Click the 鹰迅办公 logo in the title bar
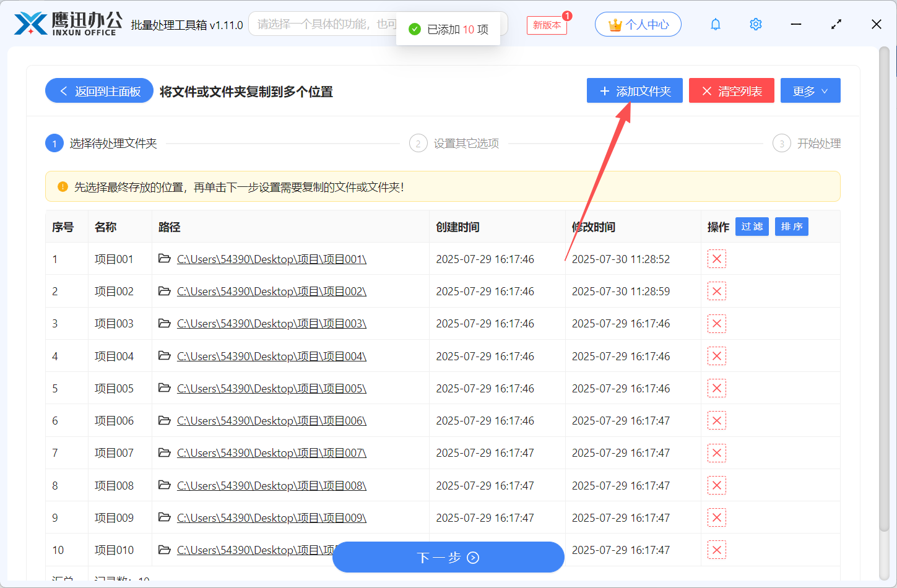 coord(68,24)
